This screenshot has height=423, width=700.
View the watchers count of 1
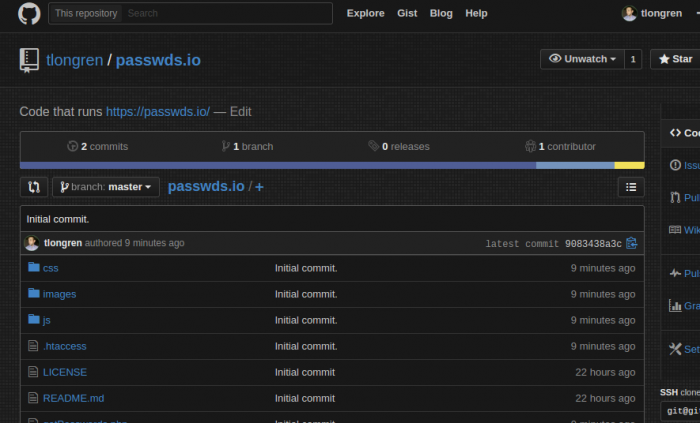[x=633, y=59]
